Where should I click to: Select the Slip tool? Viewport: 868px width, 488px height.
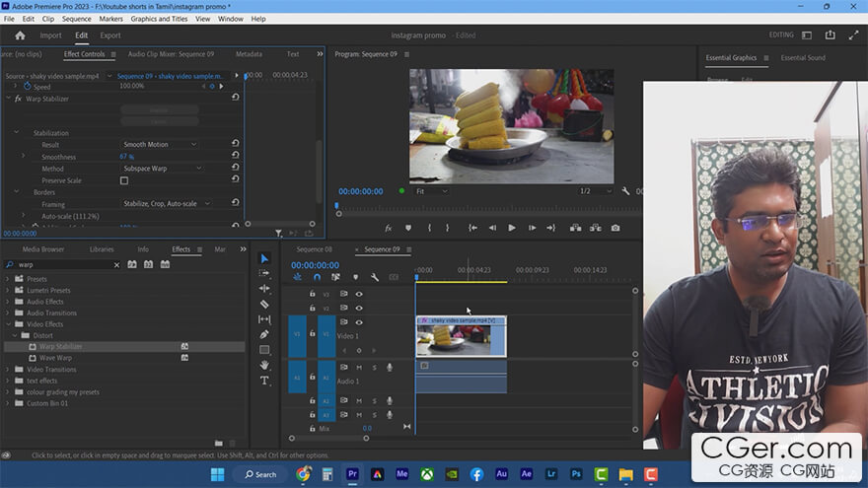pyautogui.click(x=264, y=319)
